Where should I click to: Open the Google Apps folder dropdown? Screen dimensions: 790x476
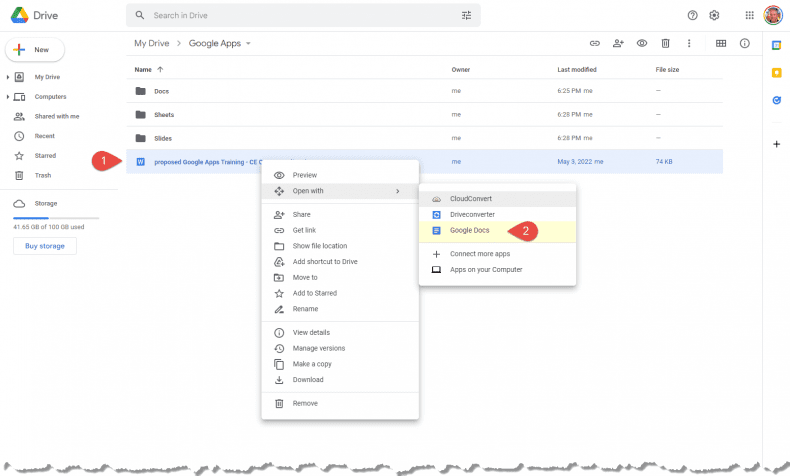(x=248, y=44)
